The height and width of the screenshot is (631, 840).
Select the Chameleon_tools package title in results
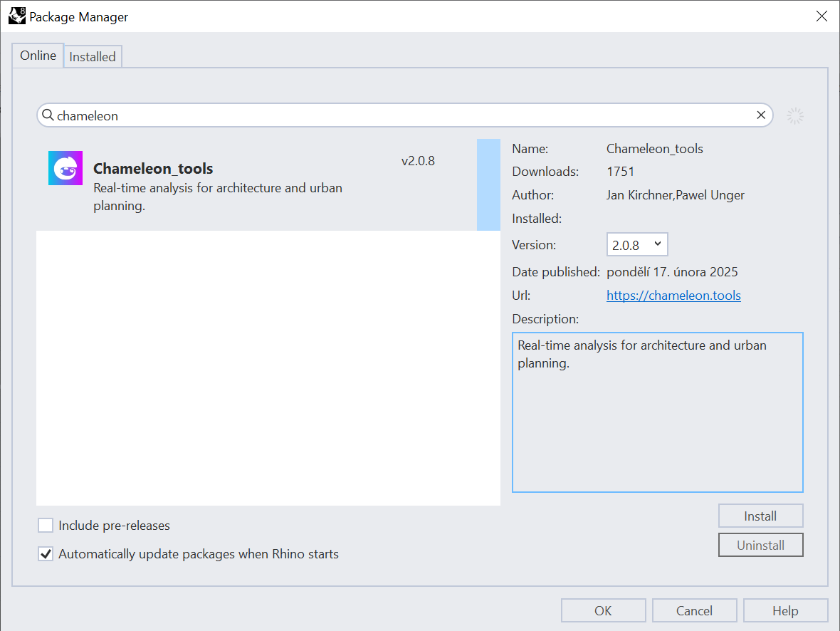[x=153, y=169]
